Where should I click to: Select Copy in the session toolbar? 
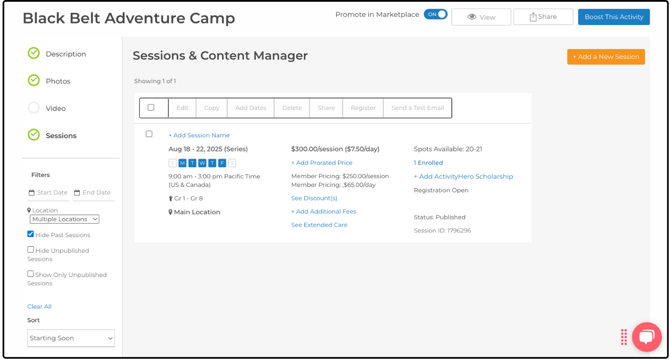pyautogui.click(x=212, y=108)
